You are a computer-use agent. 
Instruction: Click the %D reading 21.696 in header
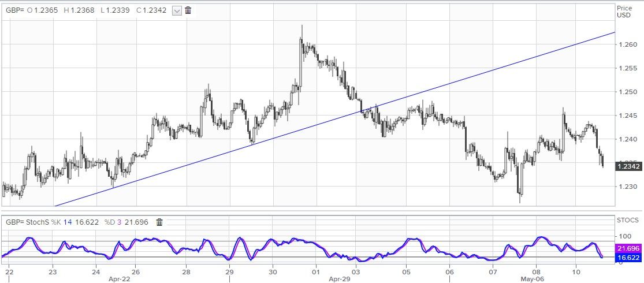[136, 222]
